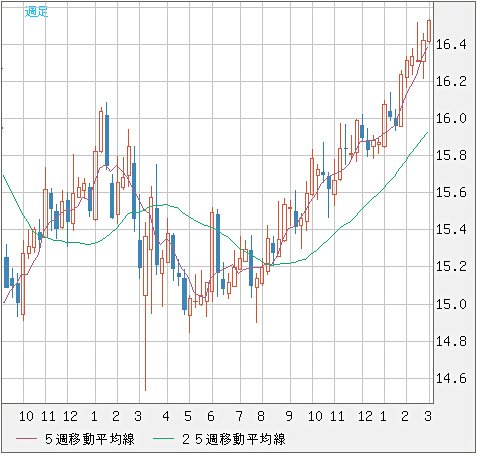This screenshot has height=456, width=477.
Task: Click the 16.2 price axis label
Action: (x=451, y=81)
